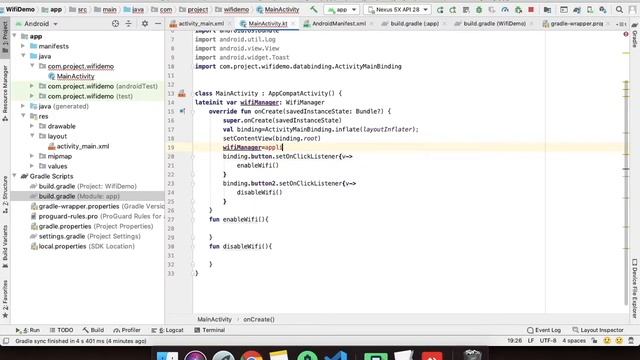Click the collapse all icon in Project panel
Image resolution: width=640 pixels, height=360 pixels.
point(129,24)
